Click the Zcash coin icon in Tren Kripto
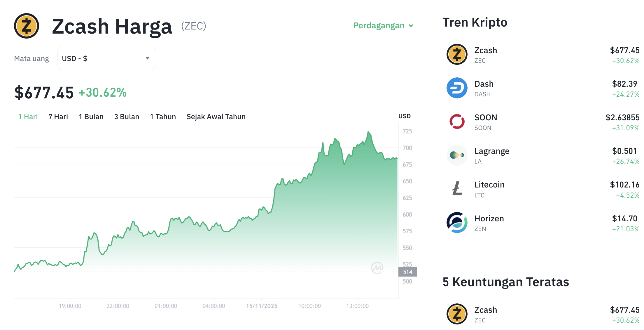This screenshot has width=644, height=330. [457, 55]
